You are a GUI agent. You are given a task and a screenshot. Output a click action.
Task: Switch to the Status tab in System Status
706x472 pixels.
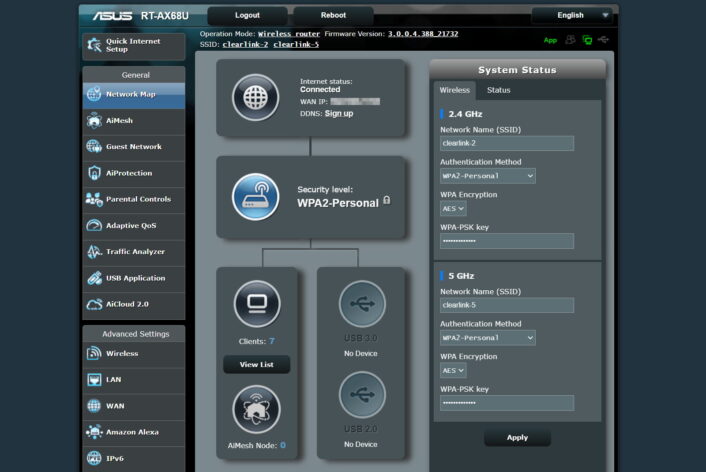pyautogui.click(x=498, y=90)
